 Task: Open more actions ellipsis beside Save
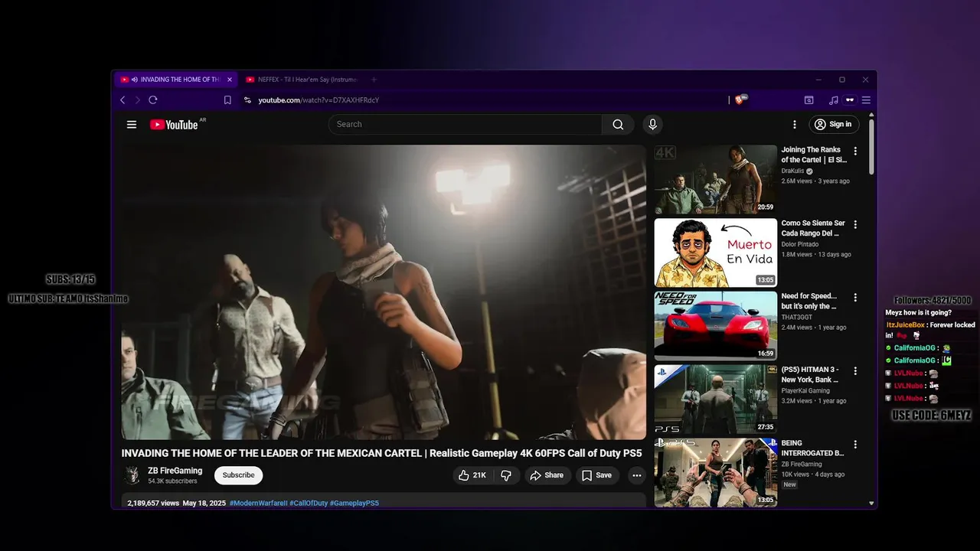point(636,475)
